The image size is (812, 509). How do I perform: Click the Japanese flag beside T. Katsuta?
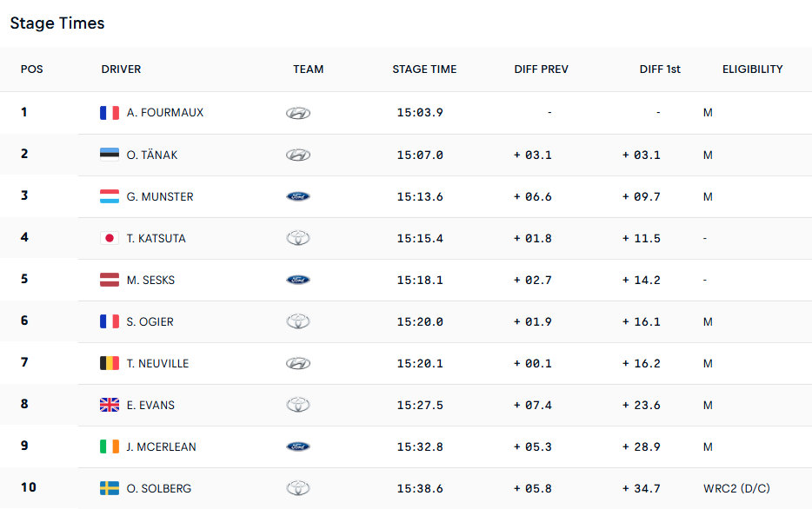110,238
